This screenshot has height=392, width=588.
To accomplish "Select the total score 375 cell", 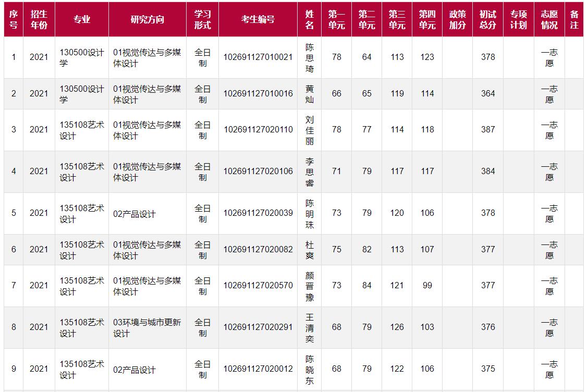I will coord(488,369).
